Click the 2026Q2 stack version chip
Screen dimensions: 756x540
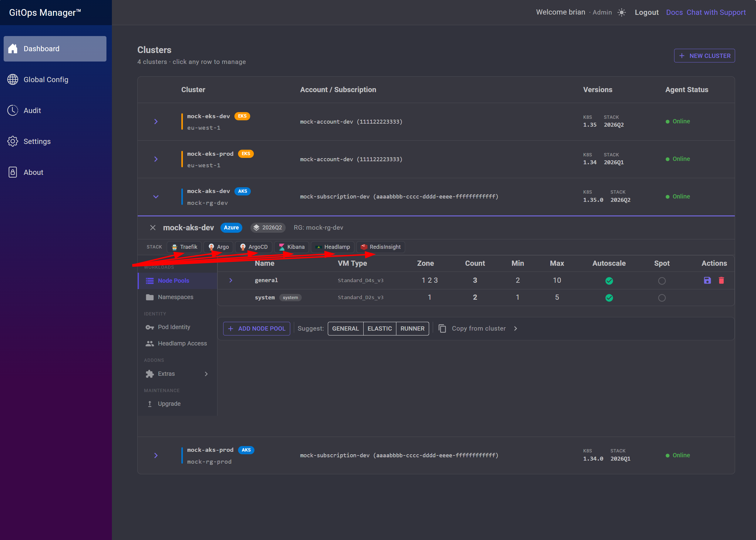(x=268, y=228)
